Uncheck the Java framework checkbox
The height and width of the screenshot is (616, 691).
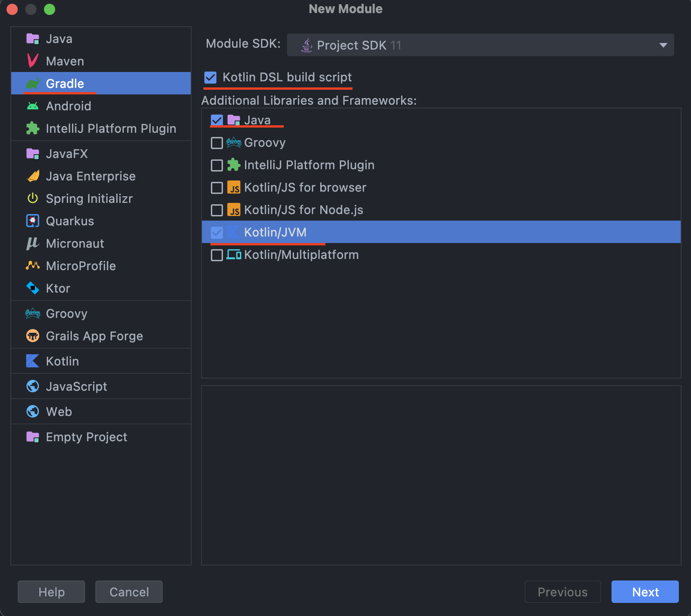(x=217, y=120)
